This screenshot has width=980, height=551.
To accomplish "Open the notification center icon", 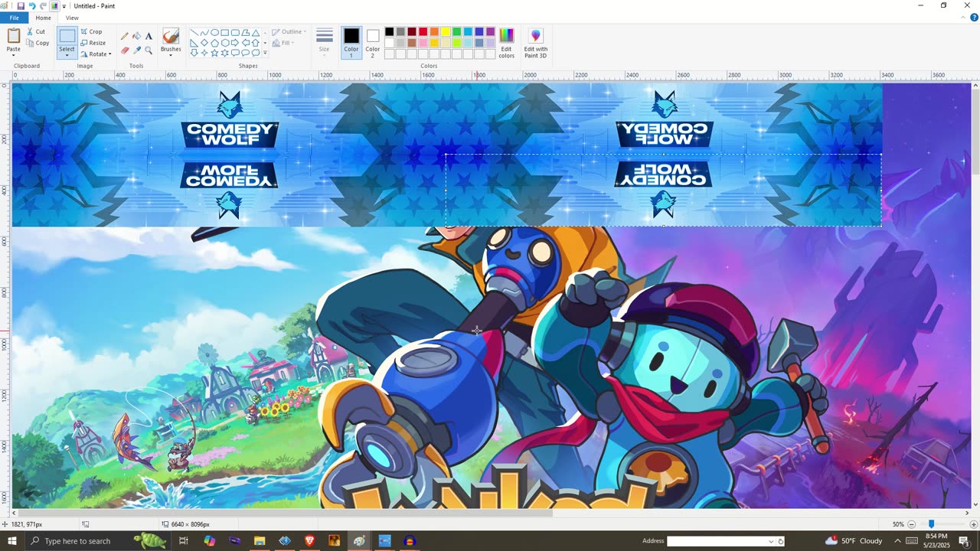I will (965, 541).
